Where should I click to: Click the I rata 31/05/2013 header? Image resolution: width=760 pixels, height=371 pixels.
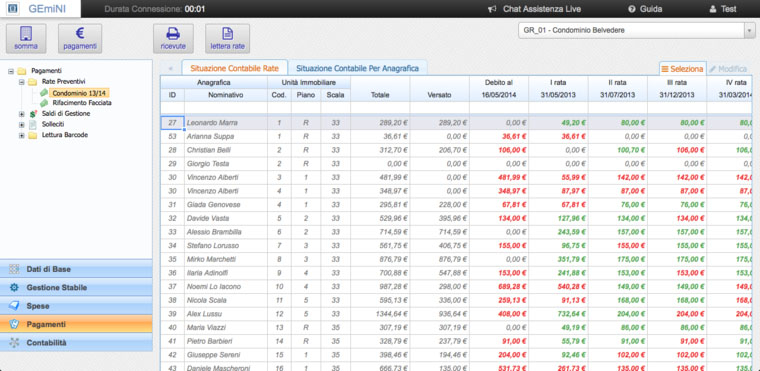[x=558, y=89]
